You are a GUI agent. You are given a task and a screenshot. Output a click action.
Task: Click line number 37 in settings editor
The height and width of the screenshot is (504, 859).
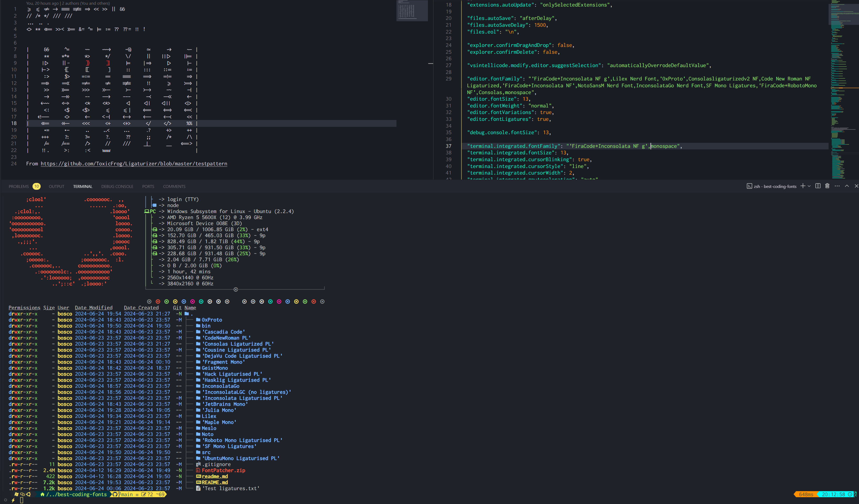[x=449, y=146]
